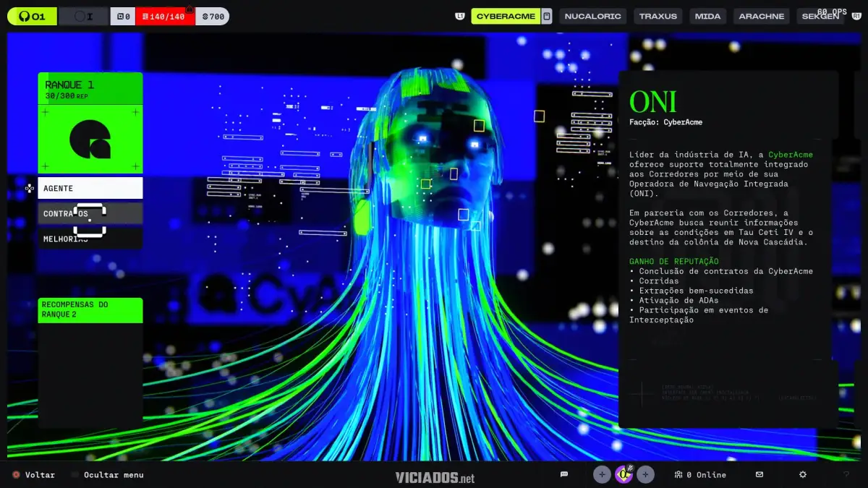Open settings gear icon
Image resolution: width=868 pixels, height=488 pixels.
[803, 474]
